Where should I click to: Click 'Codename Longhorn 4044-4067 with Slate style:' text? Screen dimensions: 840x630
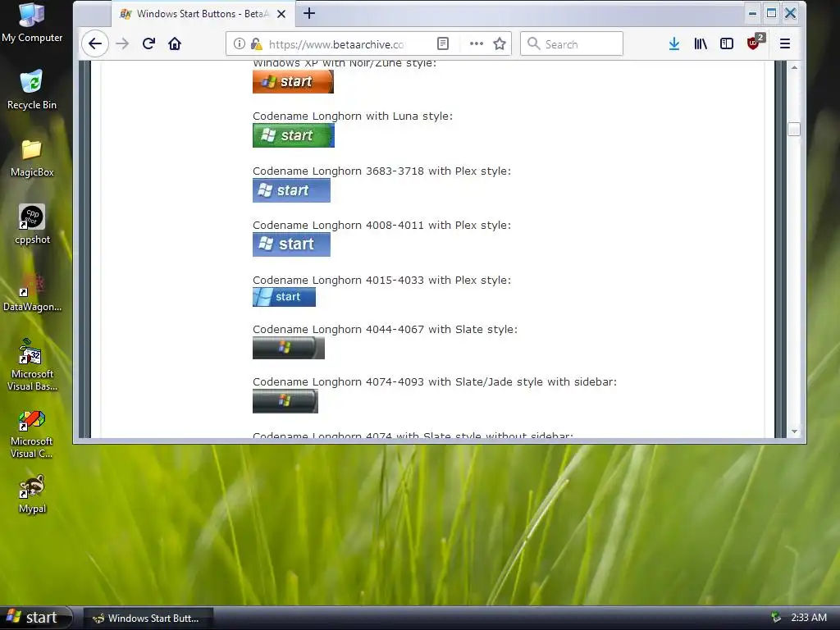(x=386, y=330)
